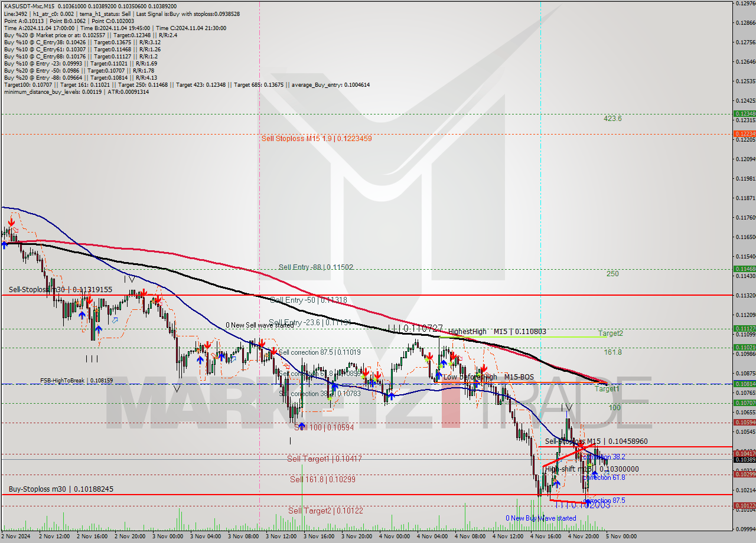Select the 423.6 Fibonacci level label
Screen dimensions: 756x543
pos(612,119)
